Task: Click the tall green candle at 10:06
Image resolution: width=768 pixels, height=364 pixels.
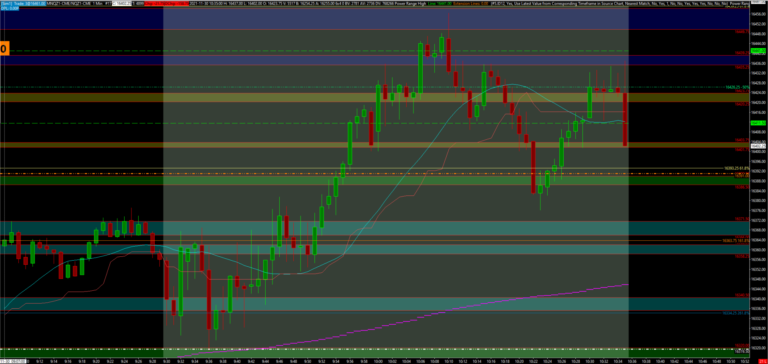Action: pos(420,68)
